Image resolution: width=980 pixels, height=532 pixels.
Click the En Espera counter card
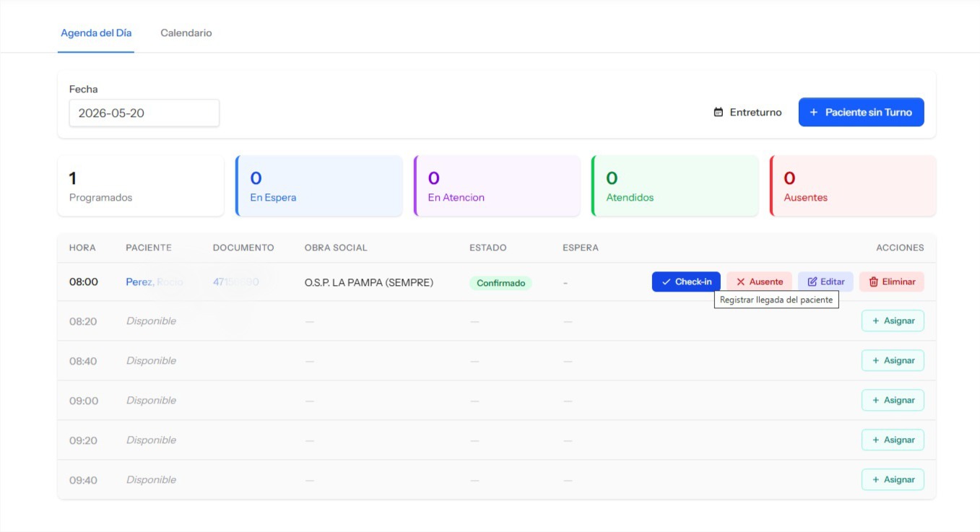[x=319, y=186]
